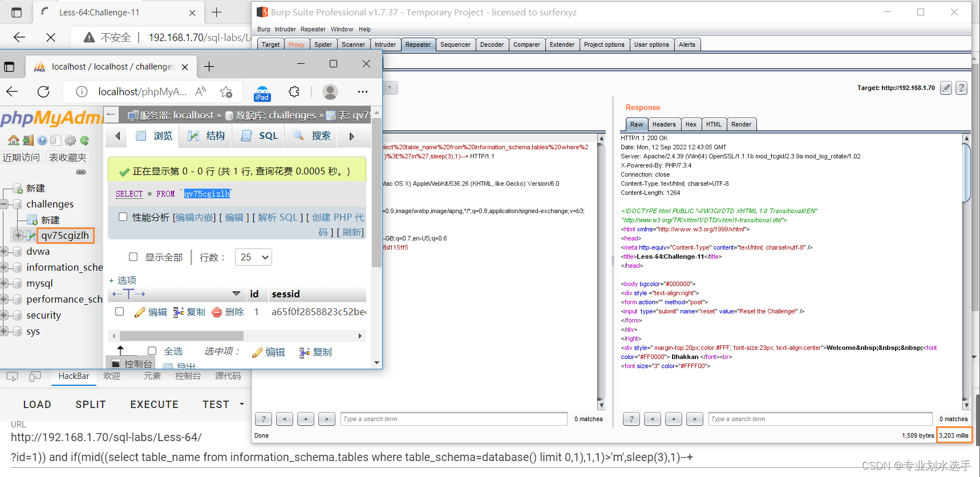Add page to favorites star icon

click(226, 92)
